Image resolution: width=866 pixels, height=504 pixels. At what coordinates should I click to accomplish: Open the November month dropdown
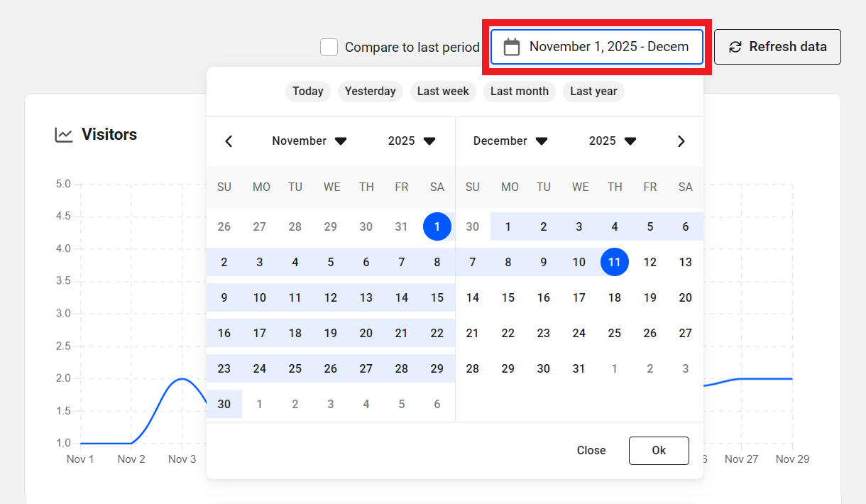tap(309, 141)
